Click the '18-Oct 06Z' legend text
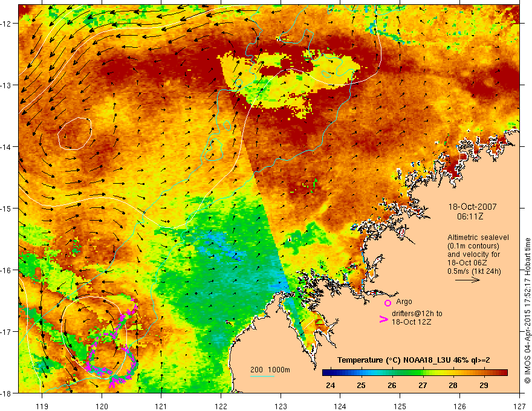Image resolution: width=532 pixels, height=411 pixels. tap(467, 263)
